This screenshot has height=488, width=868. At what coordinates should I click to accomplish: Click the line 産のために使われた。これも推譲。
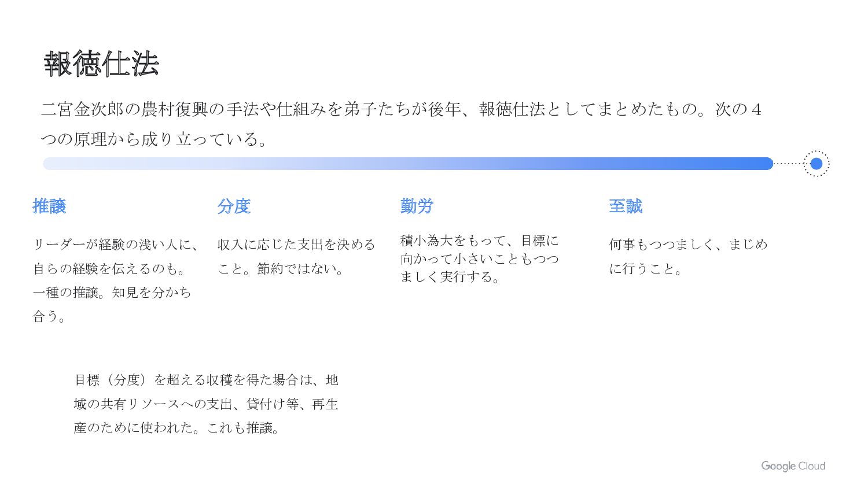pos(177,428)
